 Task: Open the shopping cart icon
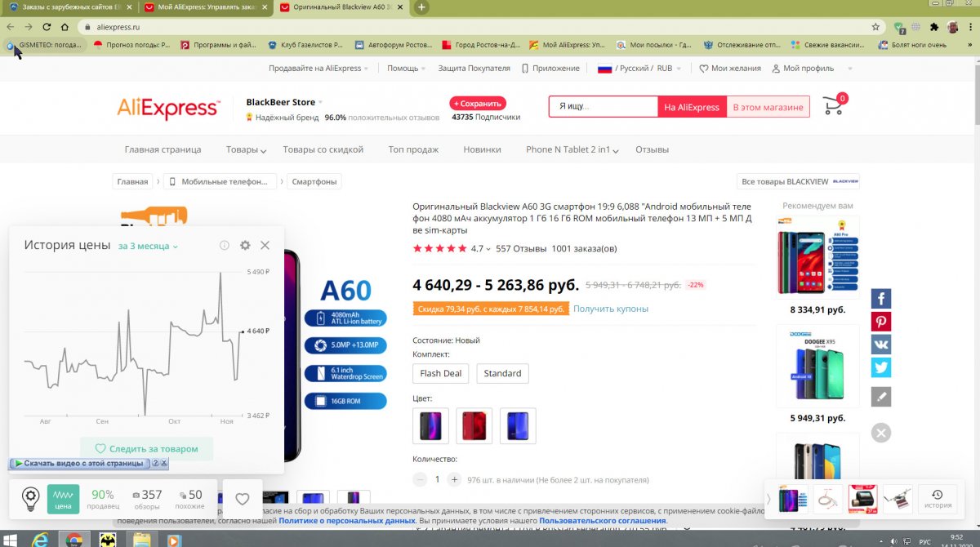coord(835,105)
